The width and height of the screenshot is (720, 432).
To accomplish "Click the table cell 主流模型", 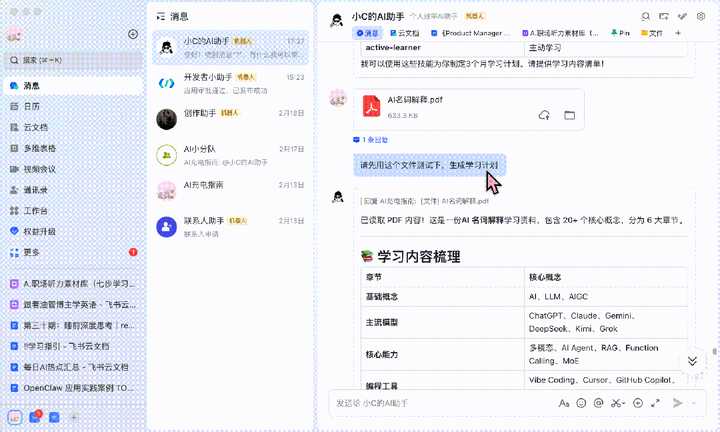I will click(442, 322).
